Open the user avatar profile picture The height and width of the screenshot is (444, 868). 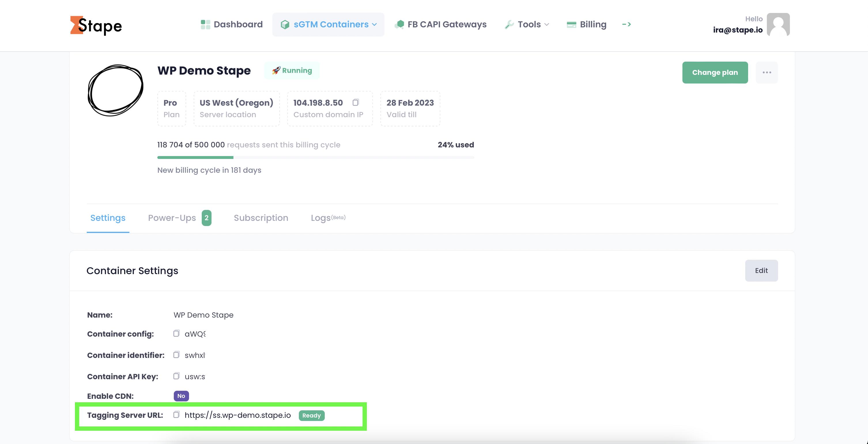778,24
